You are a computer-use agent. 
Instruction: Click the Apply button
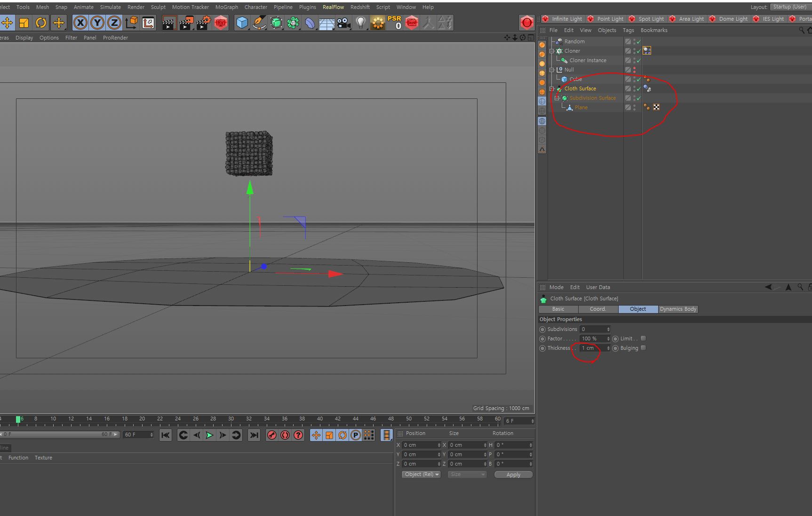513,475
